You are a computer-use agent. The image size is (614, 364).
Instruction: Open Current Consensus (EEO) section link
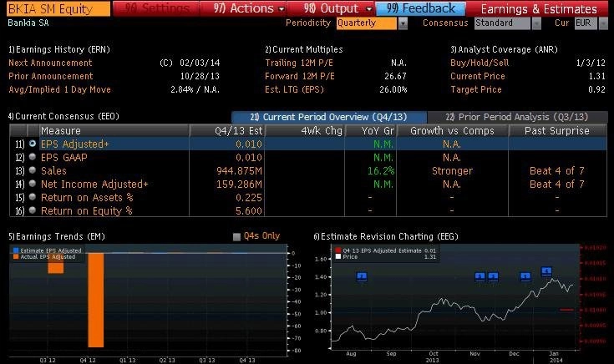(63, 116)
